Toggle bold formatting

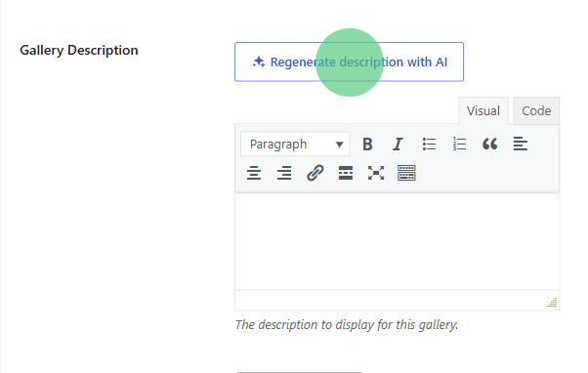(x=367, y=144)
